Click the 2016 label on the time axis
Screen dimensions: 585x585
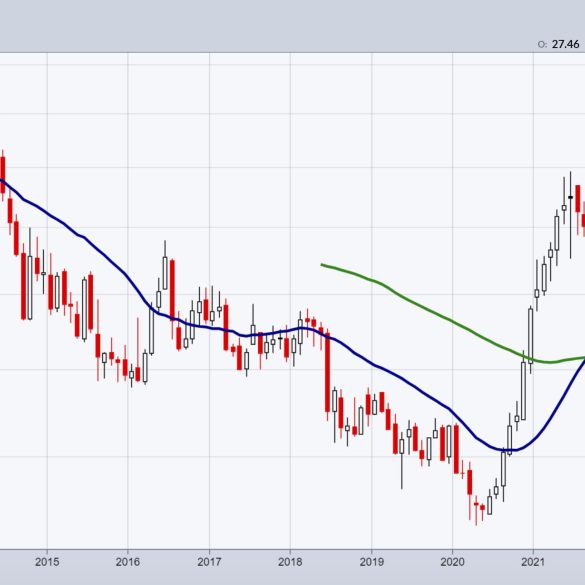pos(128,562)
